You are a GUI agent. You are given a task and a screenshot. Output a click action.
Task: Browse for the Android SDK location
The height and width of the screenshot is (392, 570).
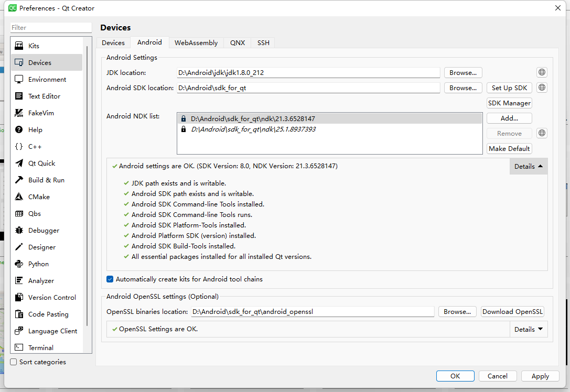click(x=463, y=88)
